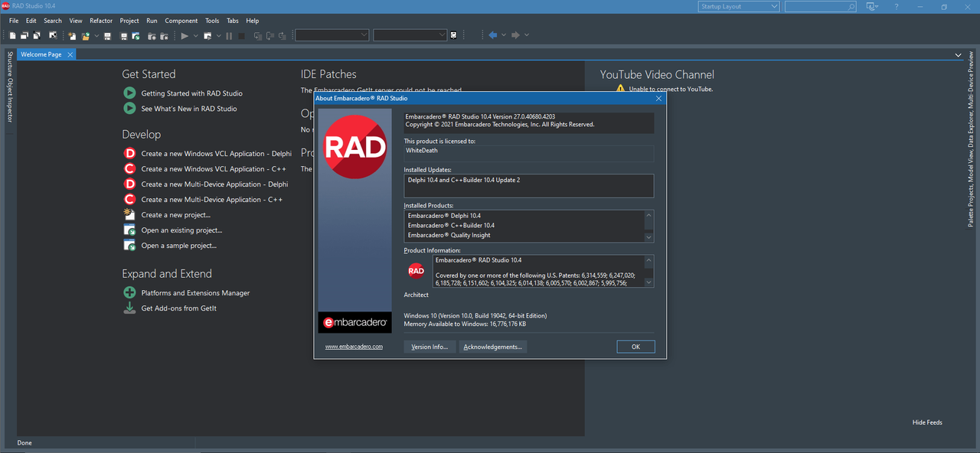Open the File menu
The width and height of the screenshot is (980, 453).
pyautogui.click(x=14, y=21)
